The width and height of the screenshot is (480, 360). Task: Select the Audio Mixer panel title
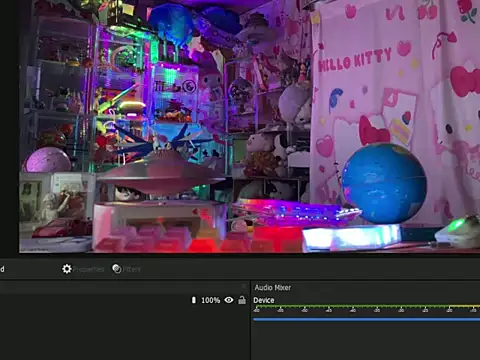tap(273, 287)
